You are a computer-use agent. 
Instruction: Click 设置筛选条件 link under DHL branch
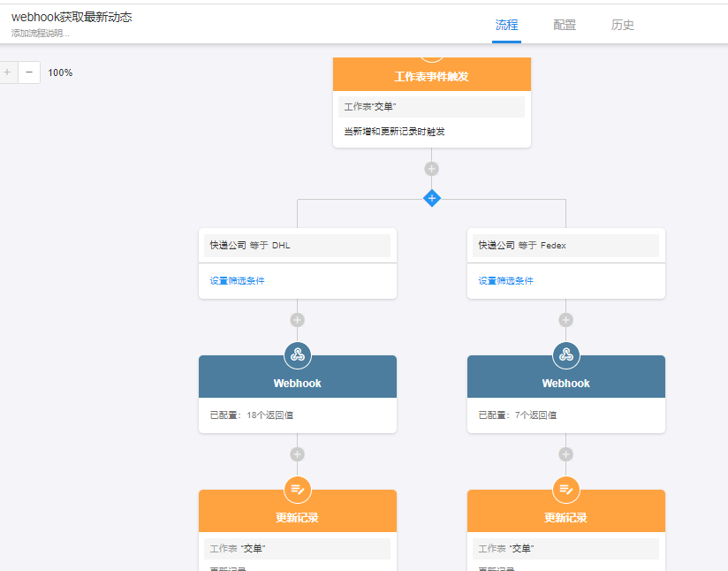(x=237, y=281)
